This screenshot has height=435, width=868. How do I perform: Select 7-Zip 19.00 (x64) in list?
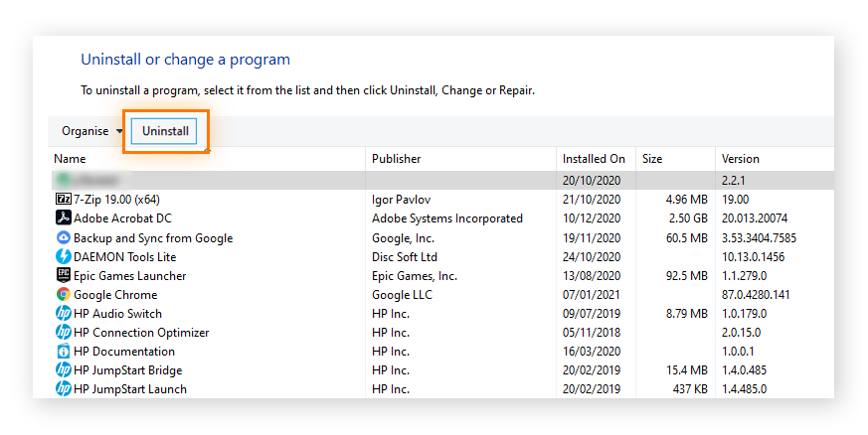click(x=116, y=199)
